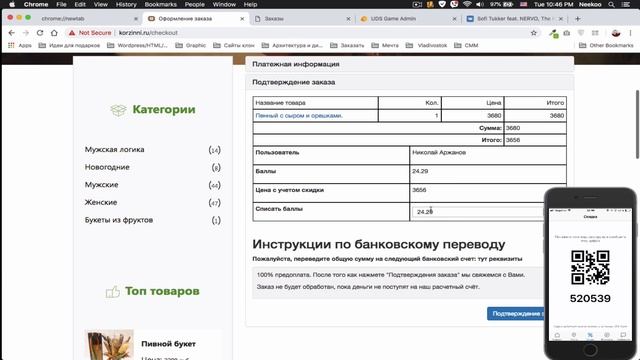Click the volume icon in menu bar
640x360 pixels.
coord(480,4)
